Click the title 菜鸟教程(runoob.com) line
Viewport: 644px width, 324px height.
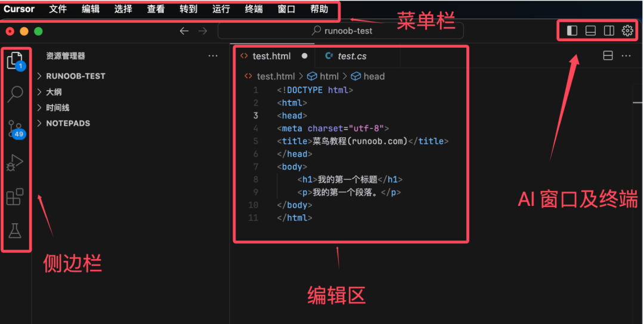[363, 141]
